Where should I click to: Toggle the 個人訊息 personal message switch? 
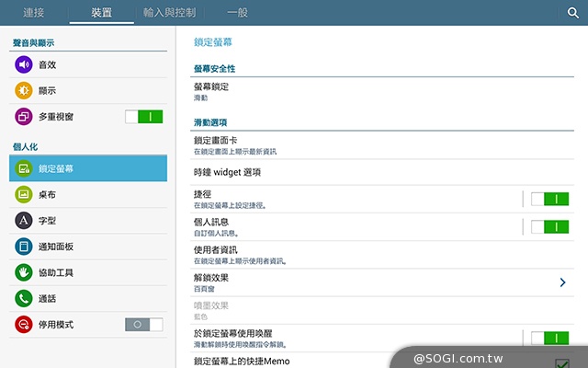click(x=549, y=226)
